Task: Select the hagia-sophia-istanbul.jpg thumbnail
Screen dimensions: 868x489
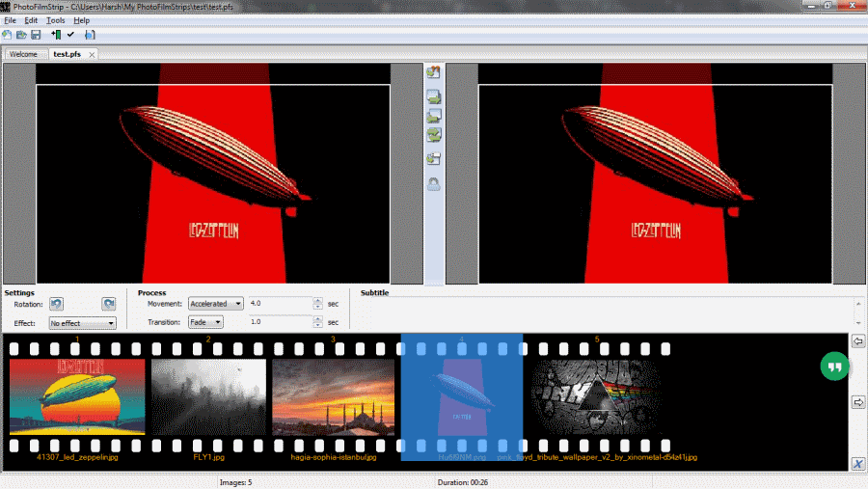Action: 334,396
